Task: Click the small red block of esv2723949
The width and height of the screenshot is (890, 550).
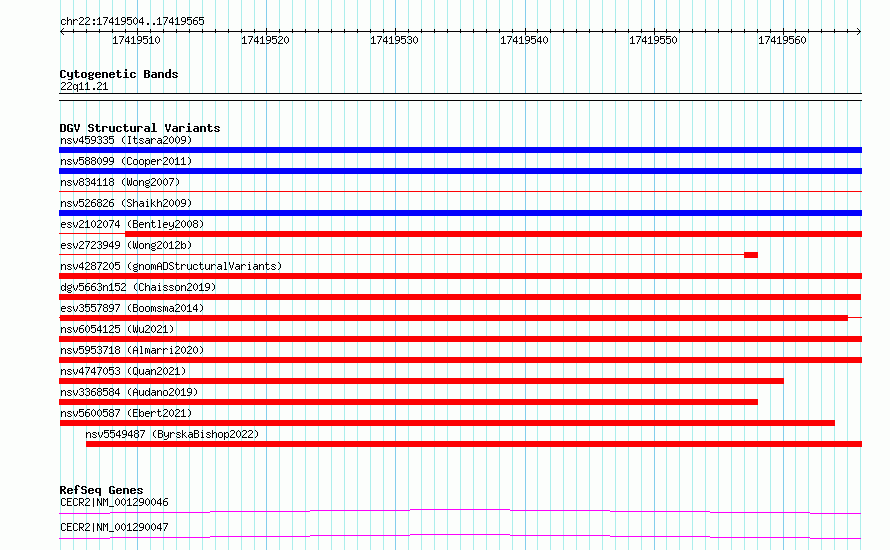Action: [x=751, y=255]
